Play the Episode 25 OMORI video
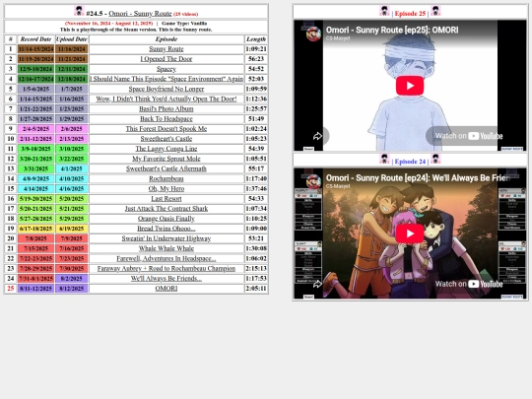 coord(410,86)
